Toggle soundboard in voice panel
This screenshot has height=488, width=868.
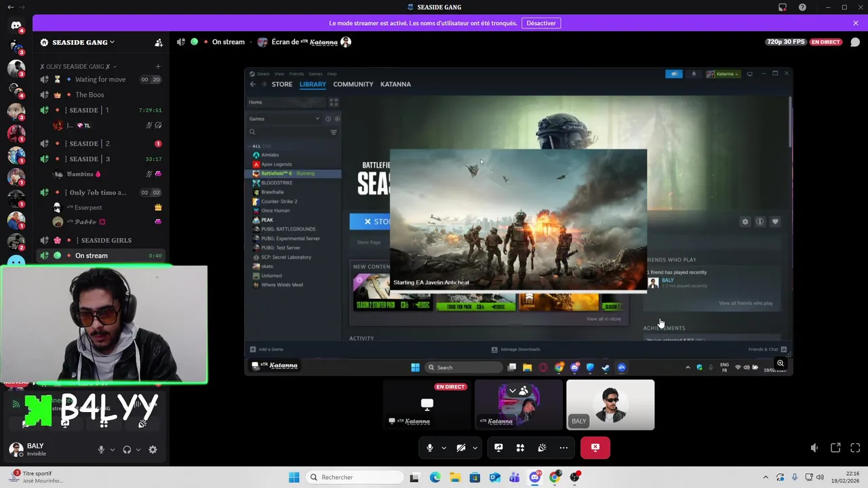(142, 424)
